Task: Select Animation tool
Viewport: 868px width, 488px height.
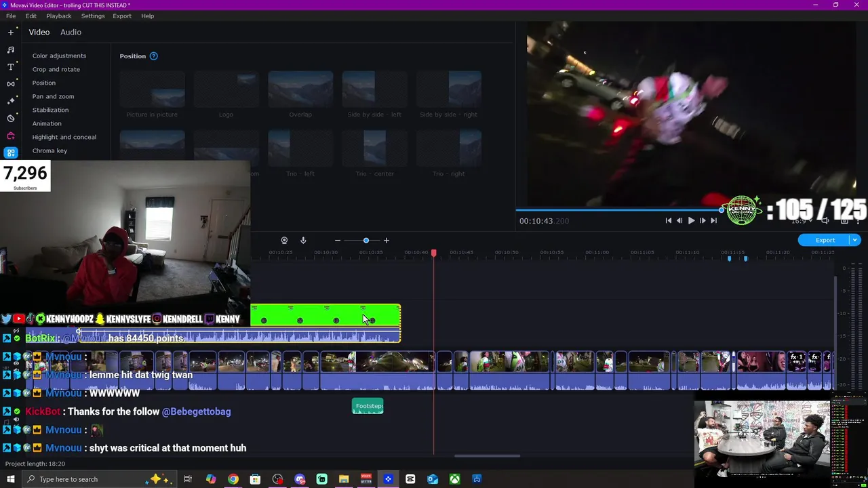Action: [x=47, y=123]
